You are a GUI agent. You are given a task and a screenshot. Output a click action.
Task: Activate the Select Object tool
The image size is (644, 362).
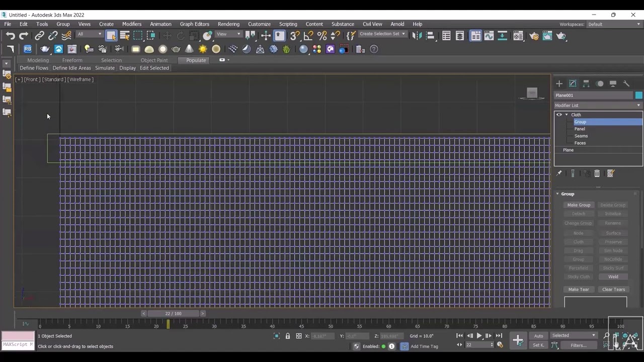[x=111, y=36]
